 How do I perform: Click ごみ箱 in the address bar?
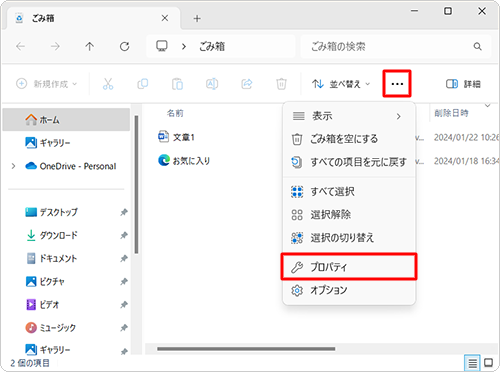212,46
